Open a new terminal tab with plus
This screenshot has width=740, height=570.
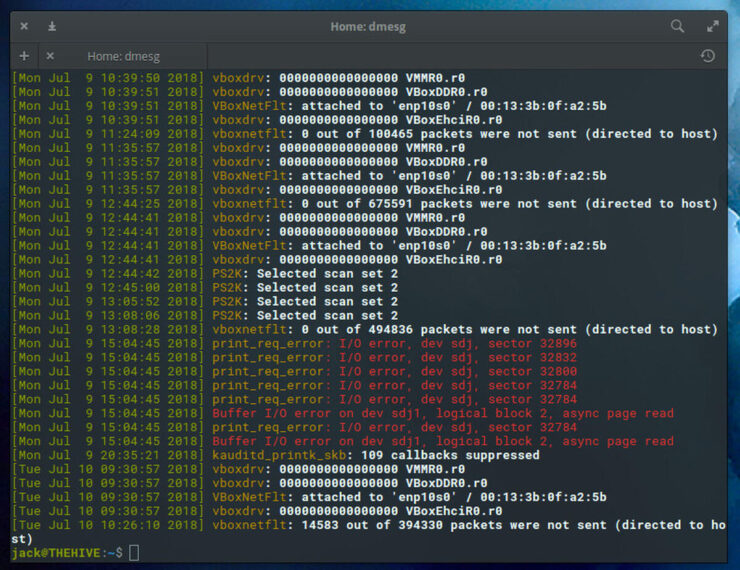point(24,56)
